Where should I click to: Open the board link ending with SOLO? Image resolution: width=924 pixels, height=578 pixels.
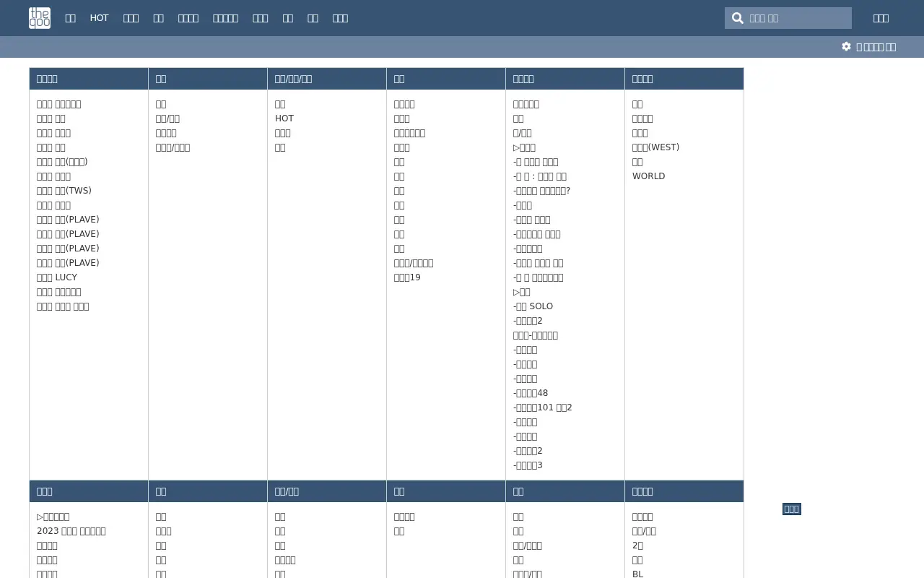533,306
